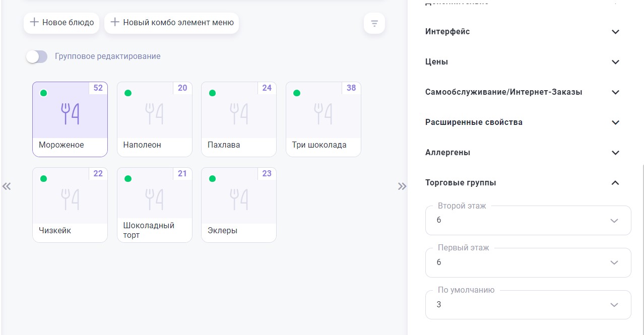Screen dimensions: 644x335
Task: Expand the Аллергены section
Action: 615,153
